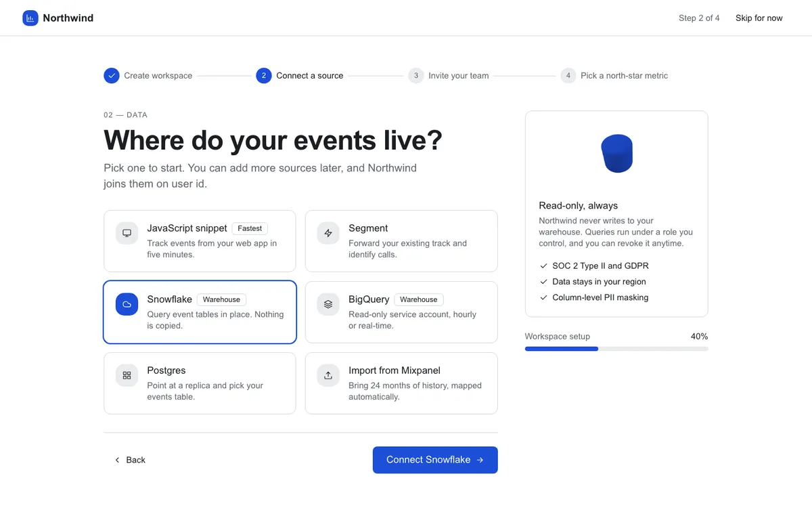Screen dimensions: 812x508
Task: Select the Snowflake source card
Action: [200, 312]
